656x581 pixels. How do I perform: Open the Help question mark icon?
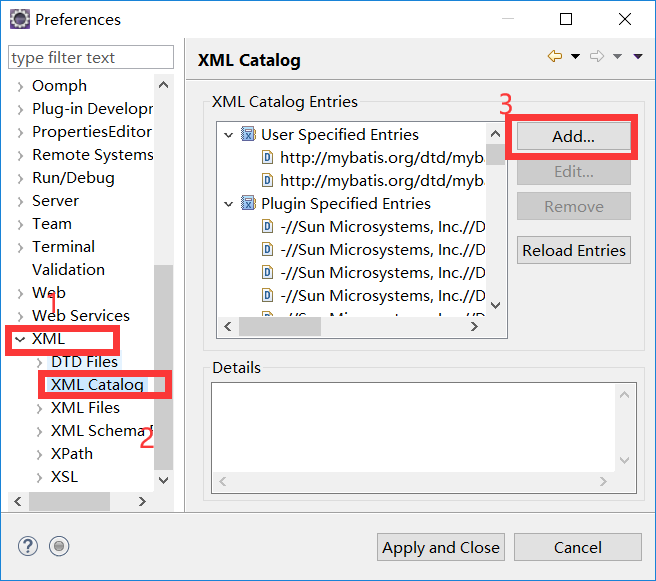(28, 546)
